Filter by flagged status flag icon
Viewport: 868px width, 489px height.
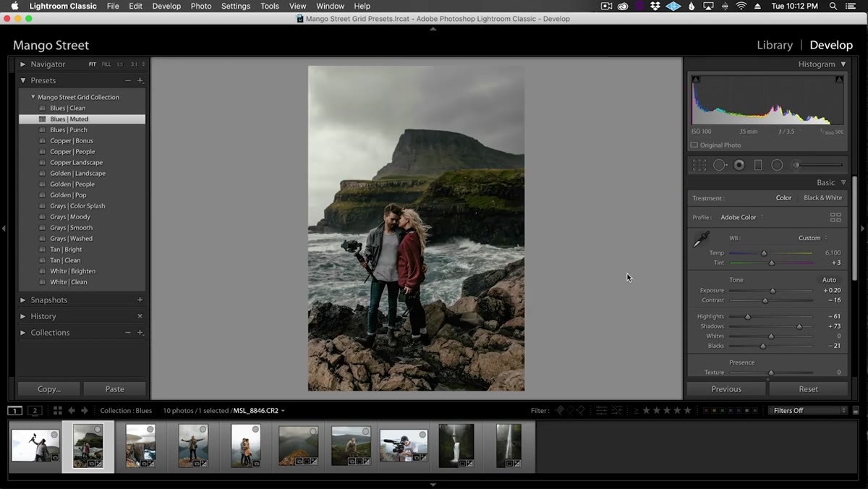[559, 410]
